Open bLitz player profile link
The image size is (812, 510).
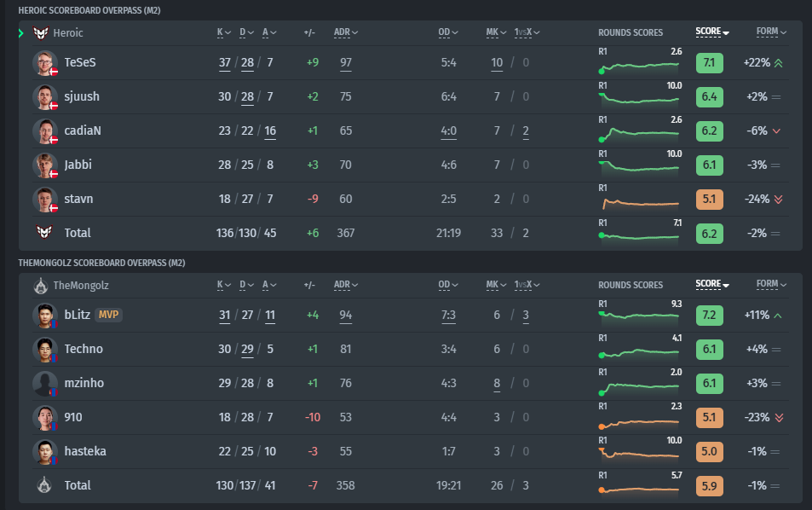point(78,315)
